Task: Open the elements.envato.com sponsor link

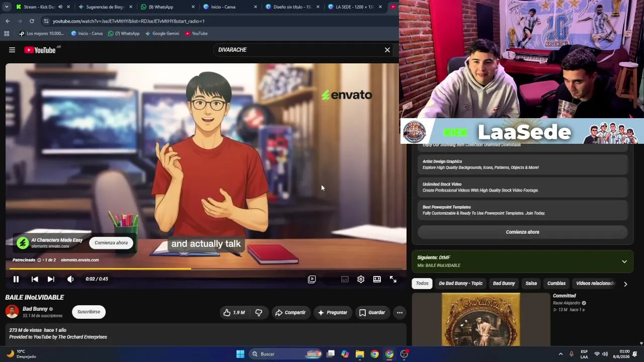Action: [x=79, y=260]
